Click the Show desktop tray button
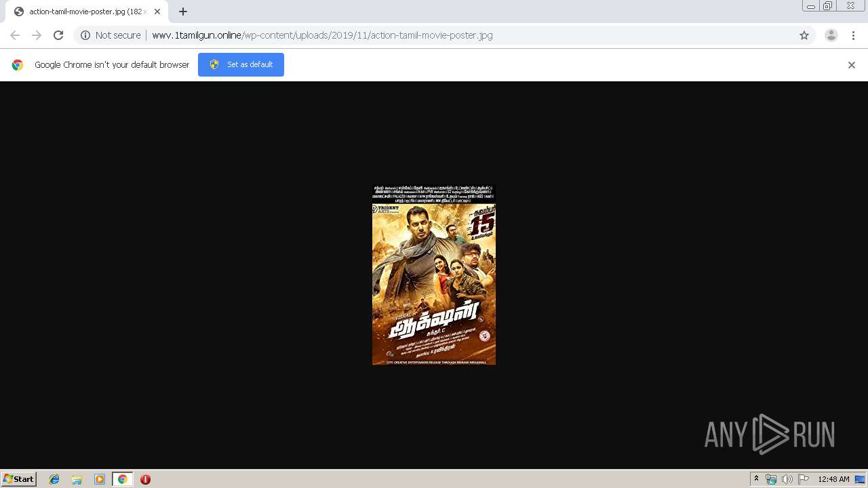Image resolution: width=868 pixels, height=488 pixels. 861,479
